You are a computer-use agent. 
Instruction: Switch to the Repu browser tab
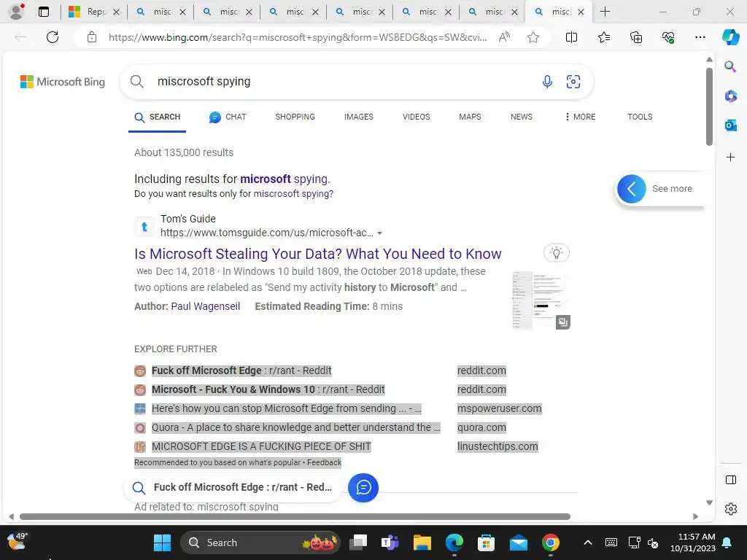pyautogui.click(x=94, y=12)
